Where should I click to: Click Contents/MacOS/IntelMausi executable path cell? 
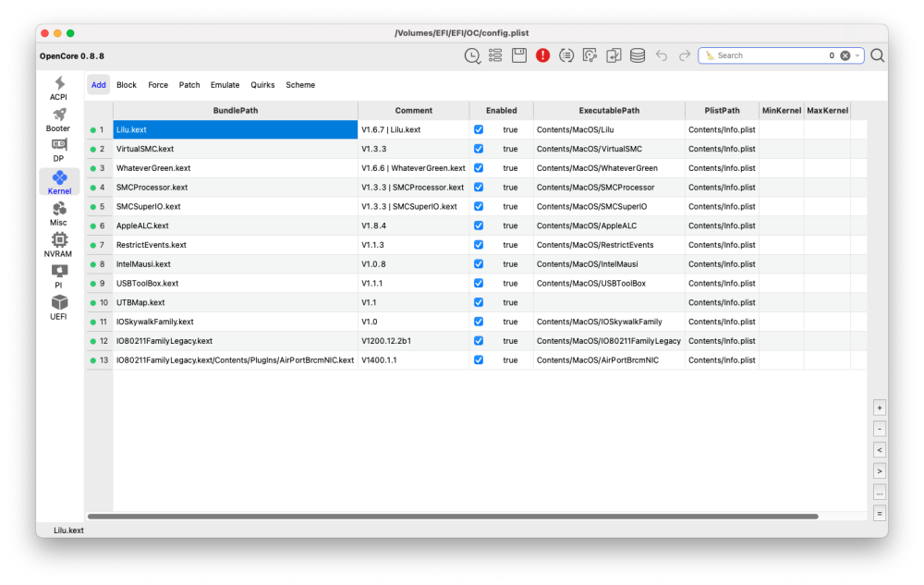click(x=609, y=264)
